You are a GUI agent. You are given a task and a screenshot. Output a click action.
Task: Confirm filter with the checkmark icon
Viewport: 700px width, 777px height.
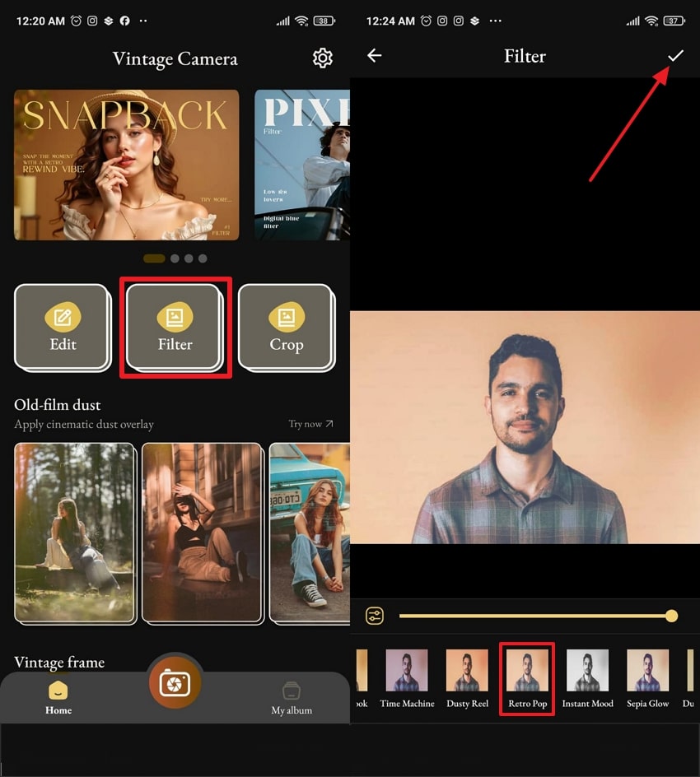[x=675, y=55]
